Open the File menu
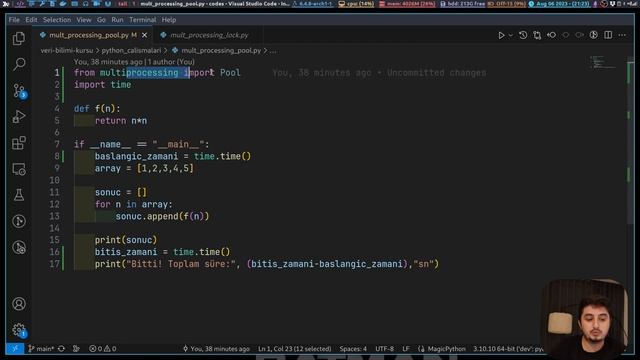 pos(14,20)
